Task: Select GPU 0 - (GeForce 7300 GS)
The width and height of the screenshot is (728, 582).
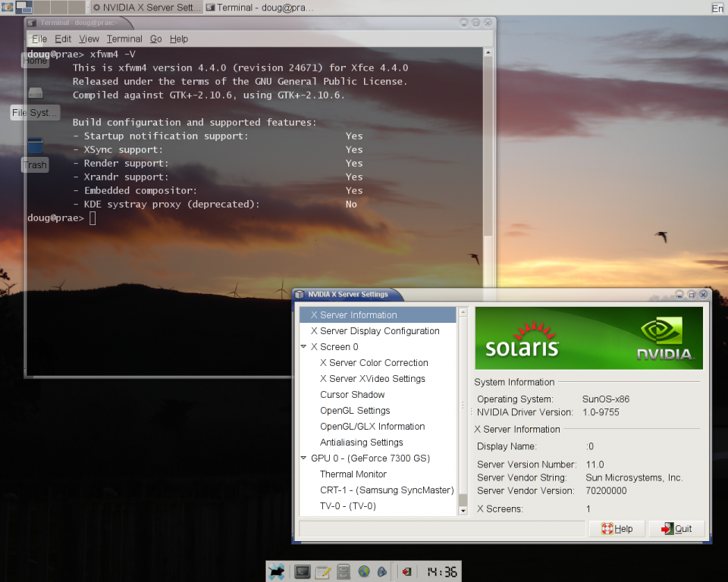Action: 378,458
